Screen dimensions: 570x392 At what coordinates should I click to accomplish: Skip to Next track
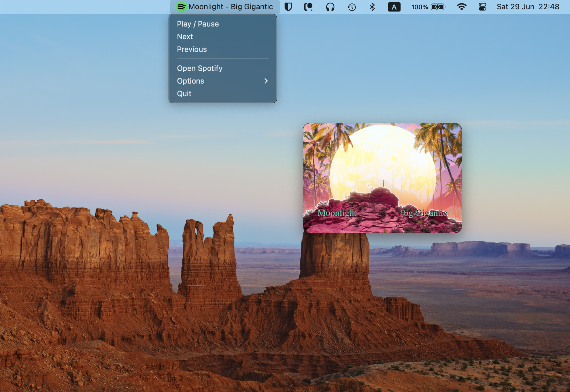(x=185, y=37)
